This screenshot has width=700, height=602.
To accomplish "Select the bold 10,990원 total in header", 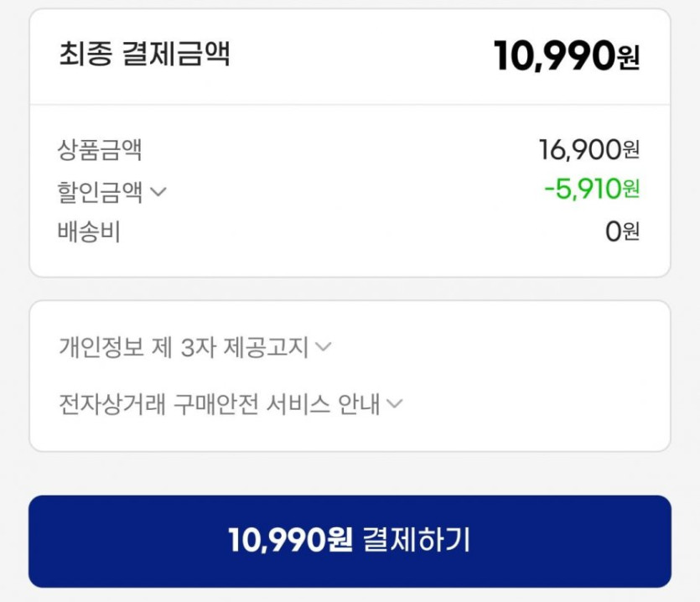I will click(x=567, y=56).
